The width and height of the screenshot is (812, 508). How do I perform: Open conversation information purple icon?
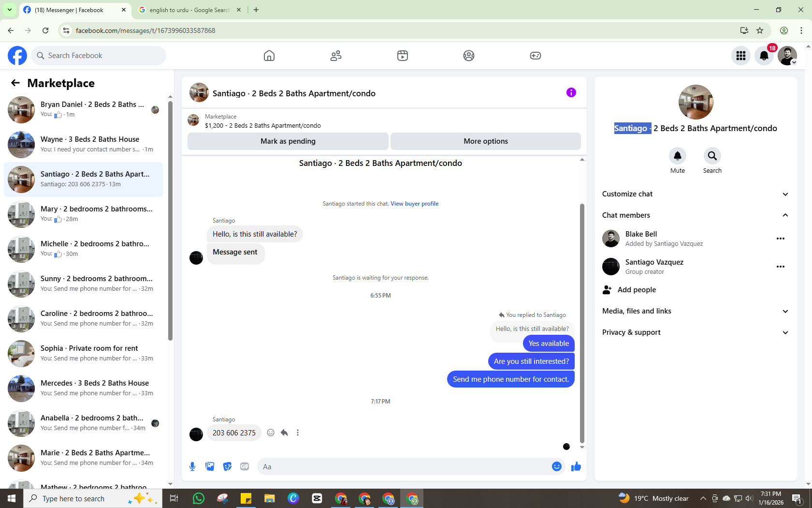571,92
